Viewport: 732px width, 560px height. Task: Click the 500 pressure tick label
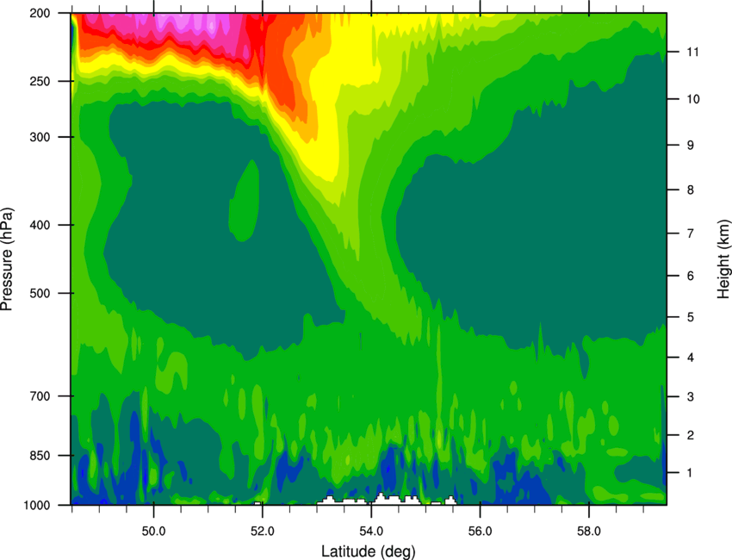[40, 293]
